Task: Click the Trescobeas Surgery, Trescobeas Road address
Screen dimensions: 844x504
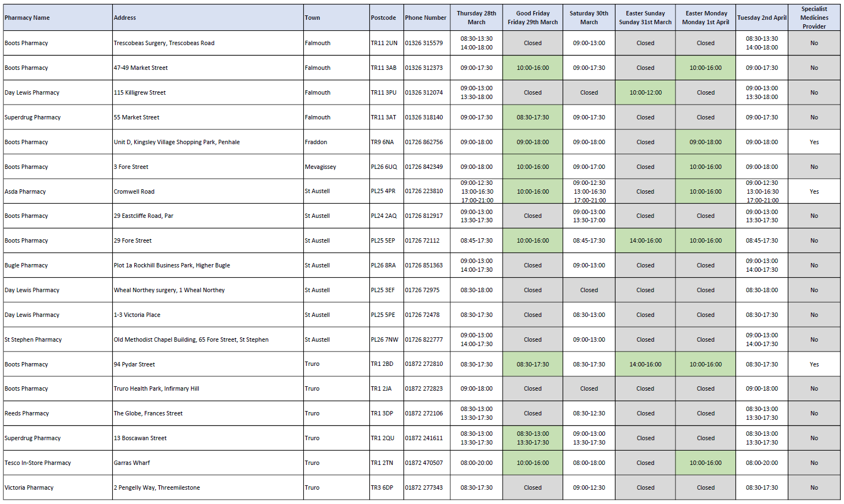Action: [x=164, y=43]
